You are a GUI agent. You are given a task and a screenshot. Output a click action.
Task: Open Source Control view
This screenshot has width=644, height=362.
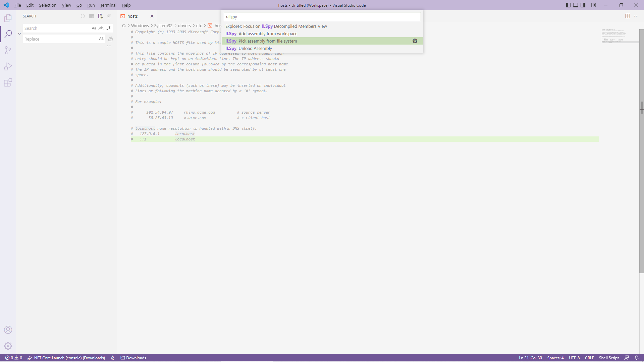8,50
